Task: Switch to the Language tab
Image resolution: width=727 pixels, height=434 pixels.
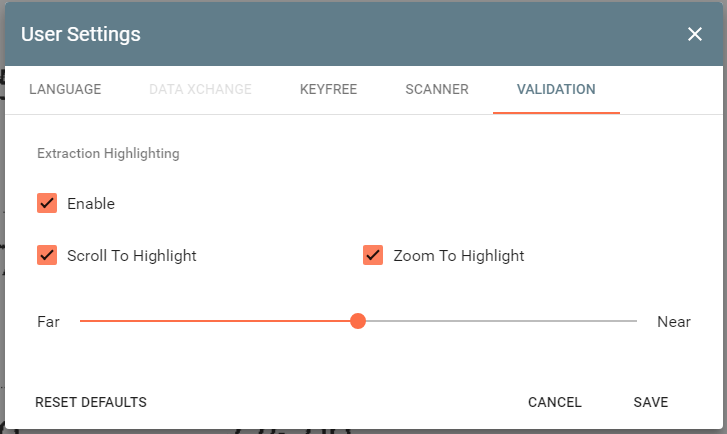Action: point(65,89)
